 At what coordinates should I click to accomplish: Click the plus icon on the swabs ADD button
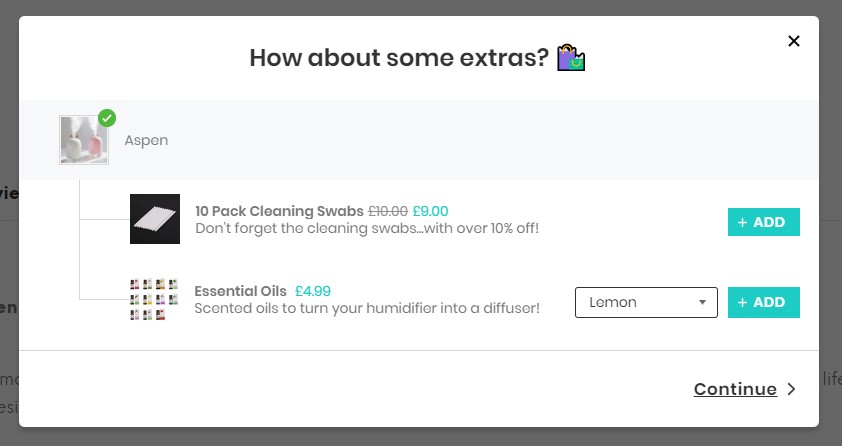point(742,222)
